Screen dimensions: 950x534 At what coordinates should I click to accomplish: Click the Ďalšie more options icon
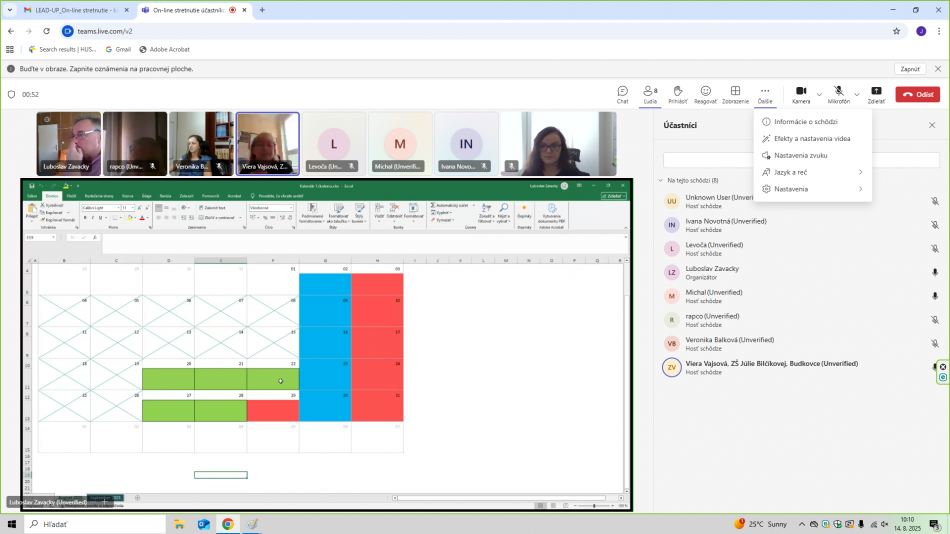click(765, 92)
